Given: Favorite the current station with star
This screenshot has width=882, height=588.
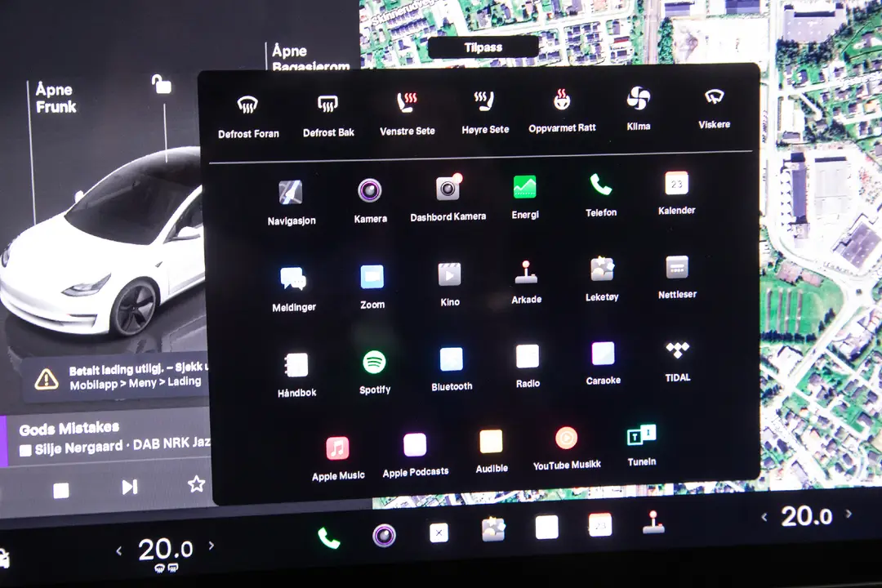Looking at the screenshot, I should [x=196, y=483].
